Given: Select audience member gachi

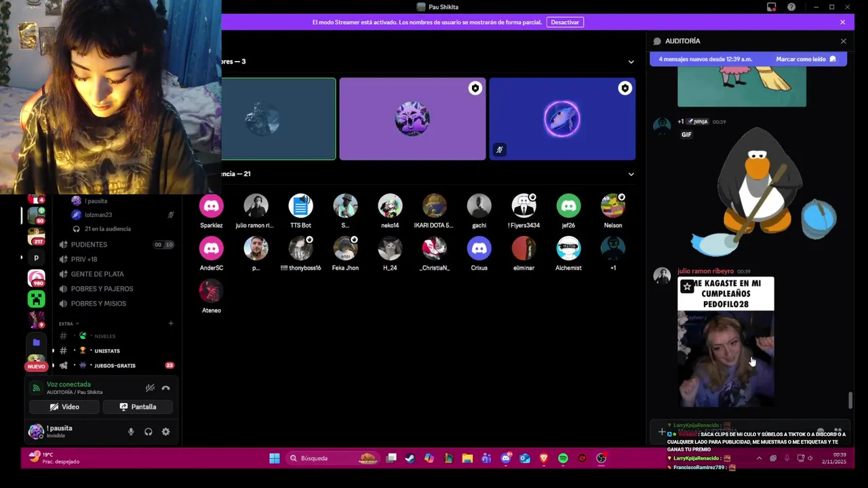Looking at the screenshot, I should [x=479, y=211].
